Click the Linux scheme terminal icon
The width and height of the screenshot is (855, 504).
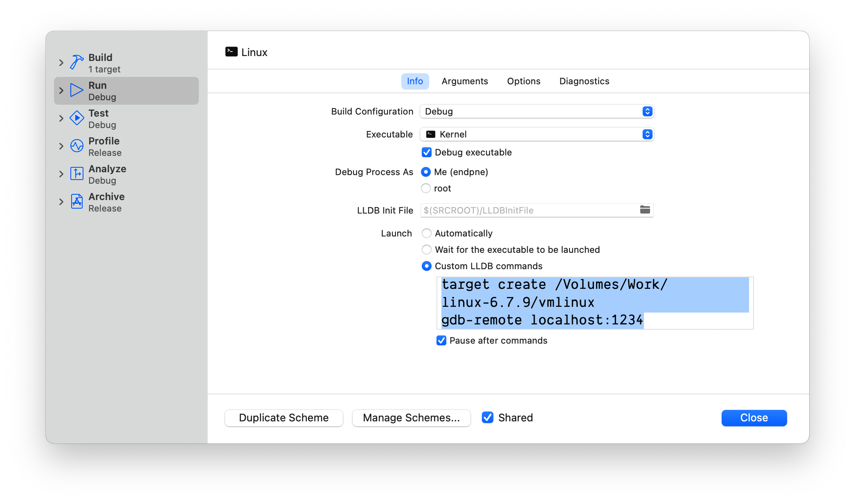click(231, 52)
